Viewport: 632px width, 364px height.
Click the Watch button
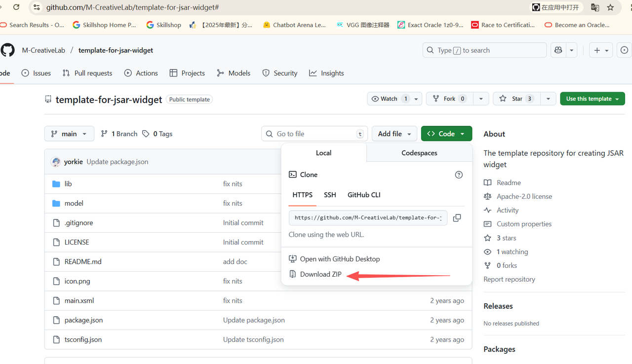point(389,99)
